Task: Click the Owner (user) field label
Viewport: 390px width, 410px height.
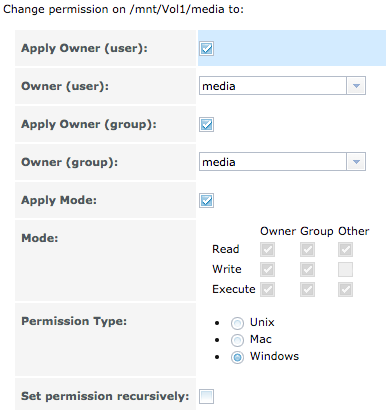Action: (65, 87)
